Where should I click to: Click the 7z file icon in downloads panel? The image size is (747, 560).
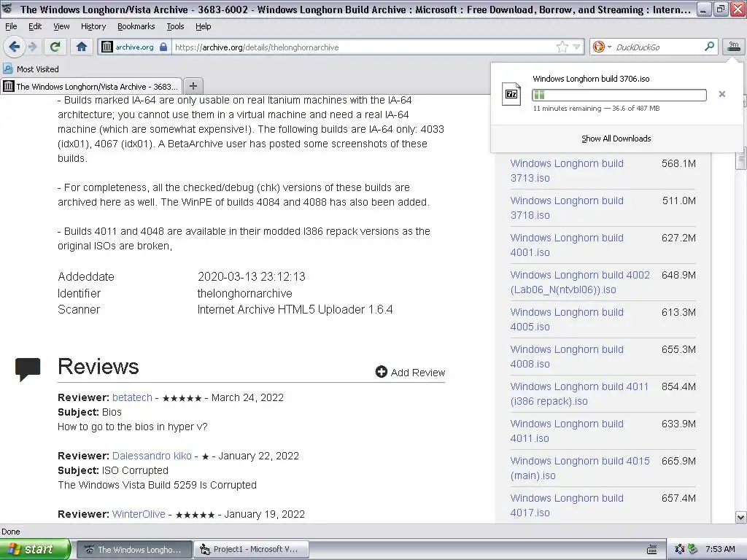pos(511,94)
